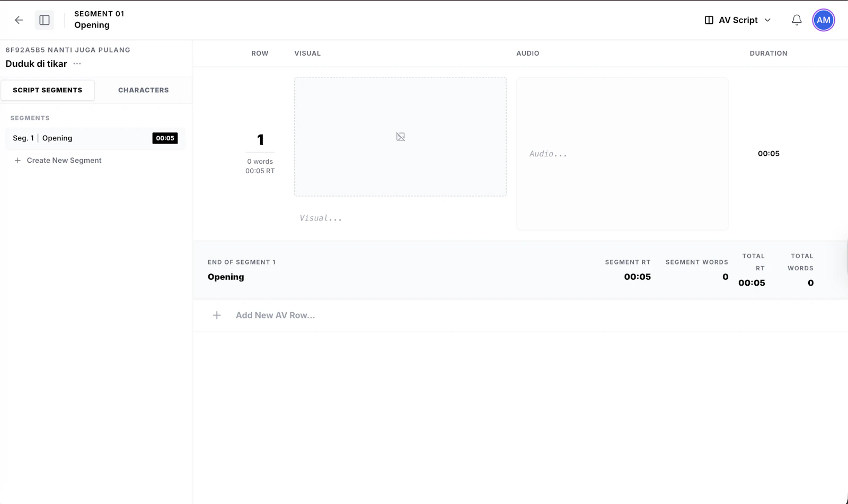This screenshot has width=848, height=504.
Task: Click the SEGMENTS heading in sidebar
Action: (x=30, y=118)
